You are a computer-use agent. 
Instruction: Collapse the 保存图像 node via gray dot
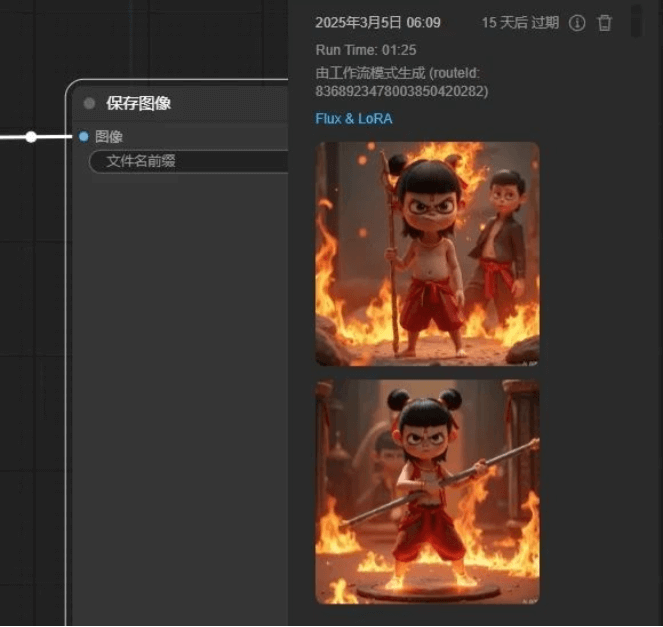coord(89,103)
